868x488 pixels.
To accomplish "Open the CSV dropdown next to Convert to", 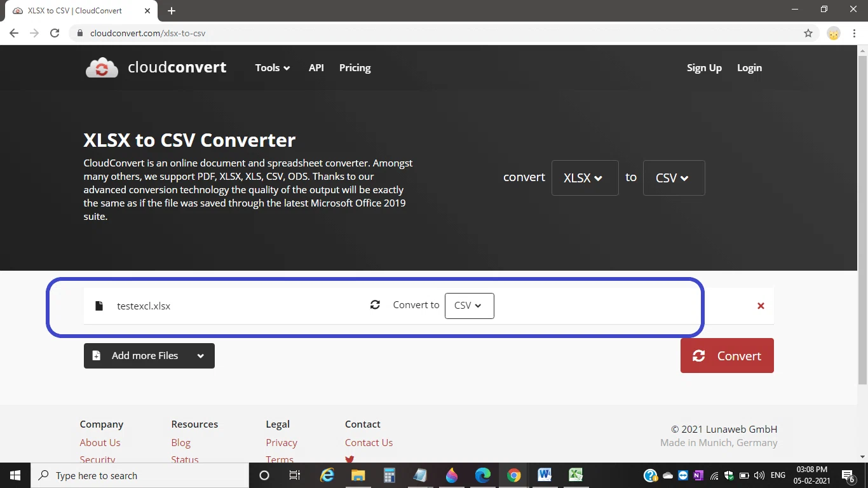I will click(470, 306).
